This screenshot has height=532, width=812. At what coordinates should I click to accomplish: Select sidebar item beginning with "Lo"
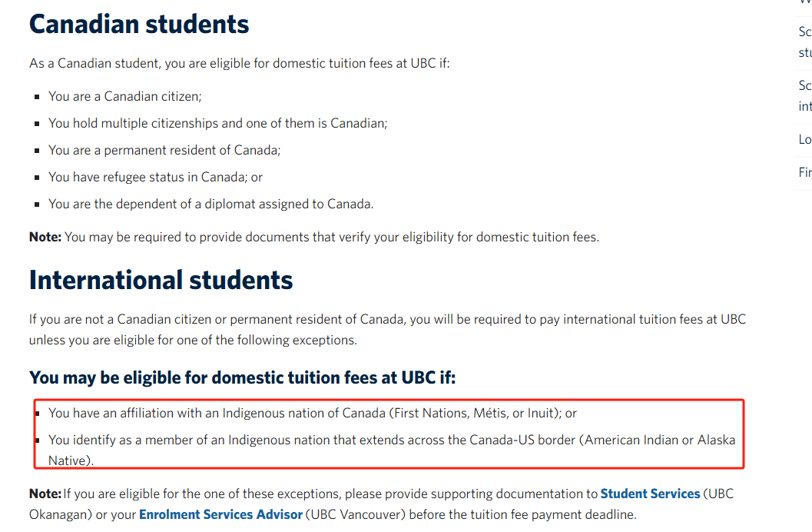tap(805, 139)
